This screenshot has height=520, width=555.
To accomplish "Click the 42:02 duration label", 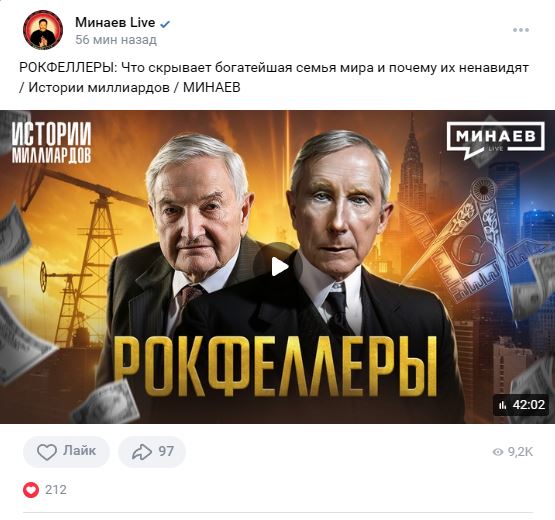I will (528, 405).
